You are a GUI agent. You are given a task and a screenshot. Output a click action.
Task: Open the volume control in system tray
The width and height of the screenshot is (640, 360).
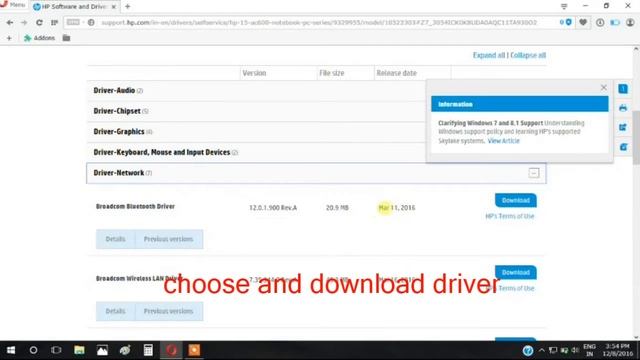pos(575,350)
